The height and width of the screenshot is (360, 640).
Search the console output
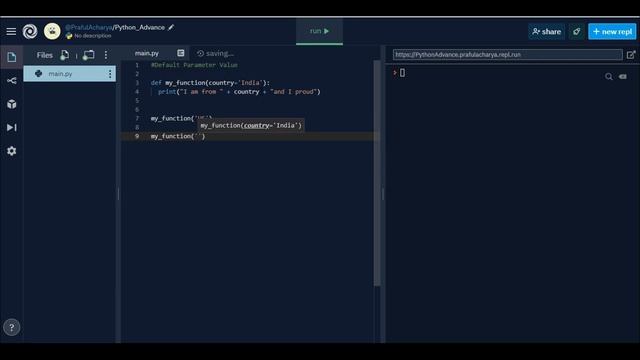(x=609, y=77)
